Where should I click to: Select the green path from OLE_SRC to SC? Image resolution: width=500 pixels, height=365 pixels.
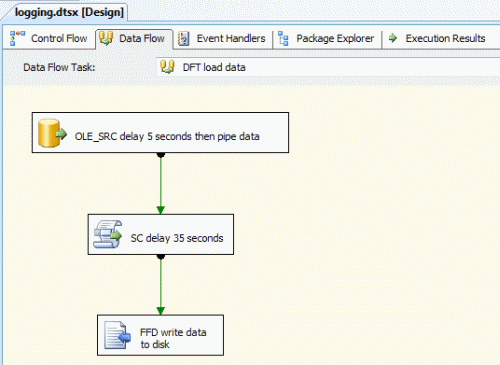tap(161, 183)
